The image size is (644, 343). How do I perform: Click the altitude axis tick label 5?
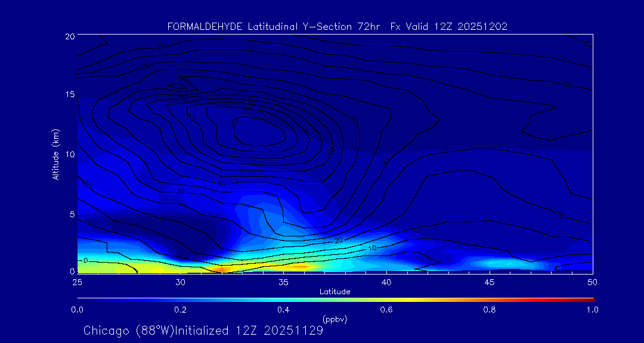click(x=71, y=214)
